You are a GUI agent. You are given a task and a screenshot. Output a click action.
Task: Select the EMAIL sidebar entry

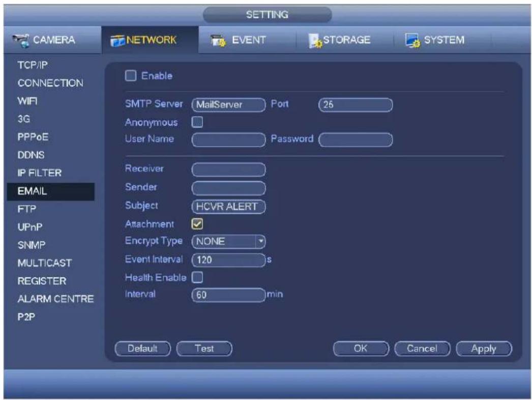[51, 192]
